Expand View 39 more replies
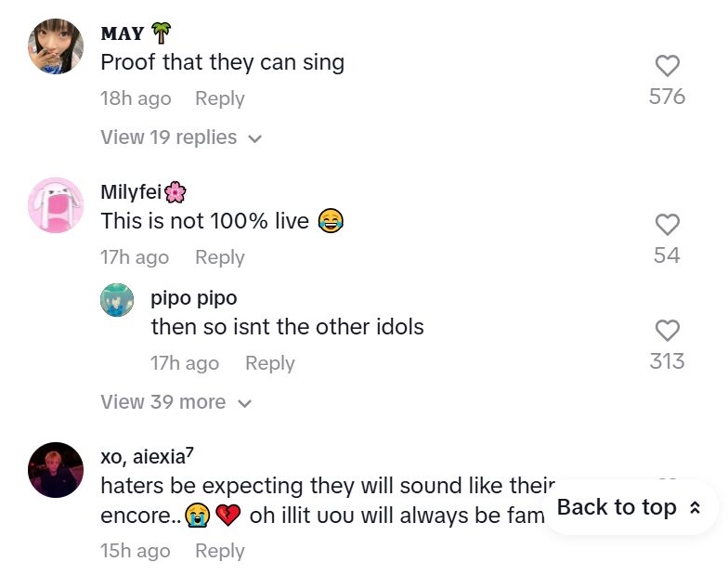 [x=162, y=402]
